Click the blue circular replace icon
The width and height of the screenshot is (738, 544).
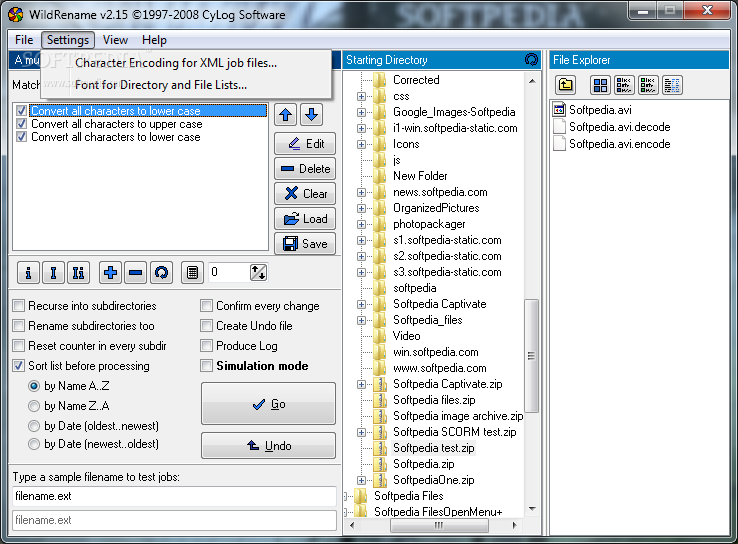coord(161,272)
